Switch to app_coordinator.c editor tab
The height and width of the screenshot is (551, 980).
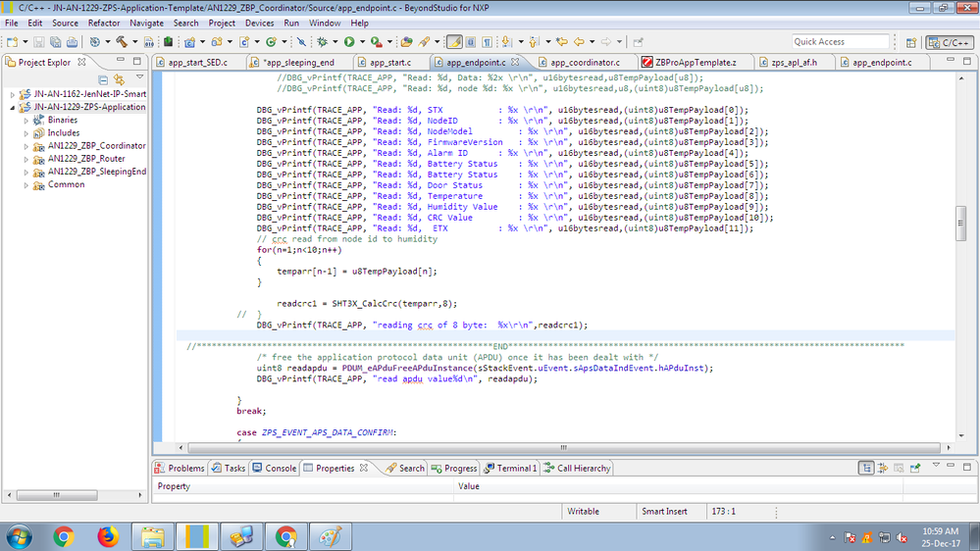tap(585, 63)
